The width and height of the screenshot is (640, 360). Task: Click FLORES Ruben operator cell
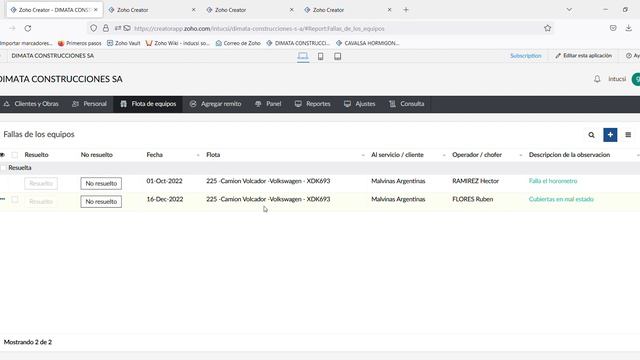(473, 199)
